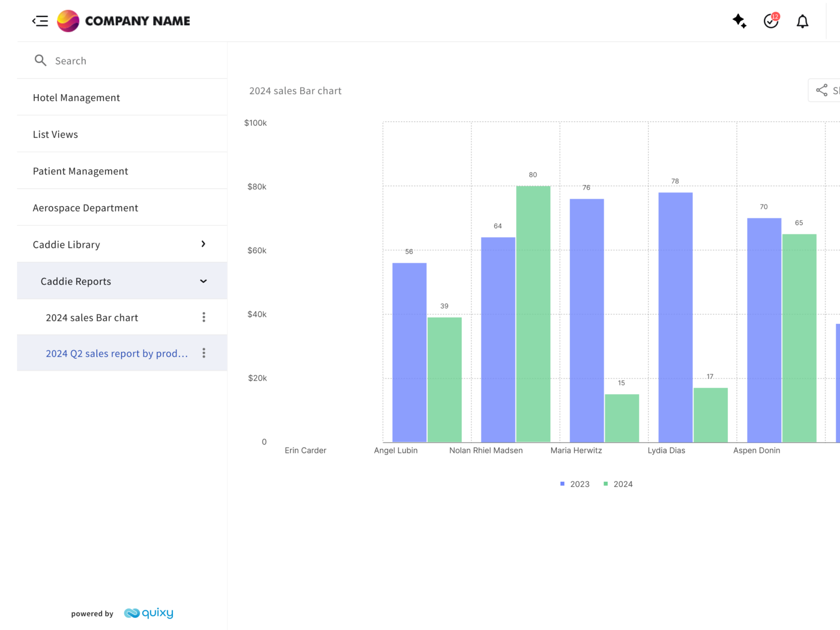Image resolution: width=840 pixels, height=630 pixels.
Task: Click the Company Name logo
Action: 123,20
